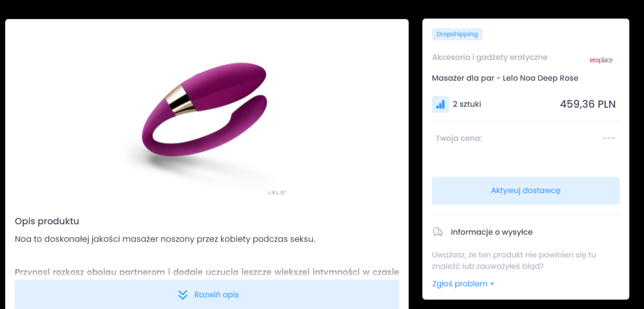Click the 459,36 PLN price

tap(588, 104)
